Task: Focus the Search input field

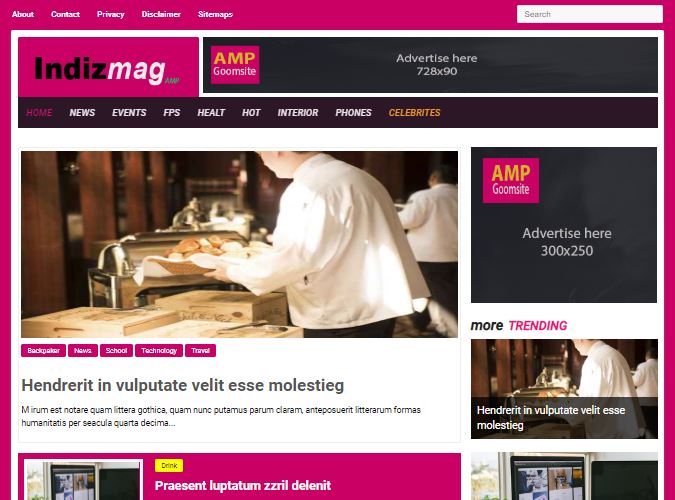Action: (x=590, y=14)
